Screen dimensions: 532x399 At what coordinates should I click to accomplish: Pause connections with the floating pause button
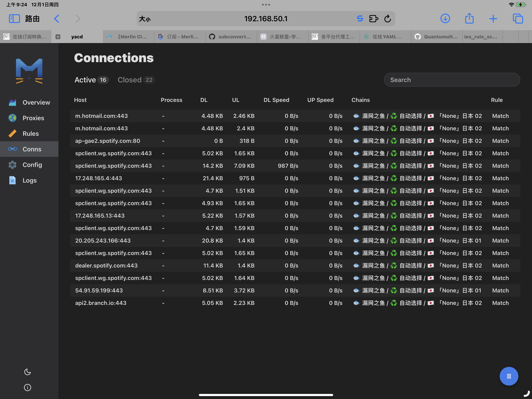coord(509,376)
